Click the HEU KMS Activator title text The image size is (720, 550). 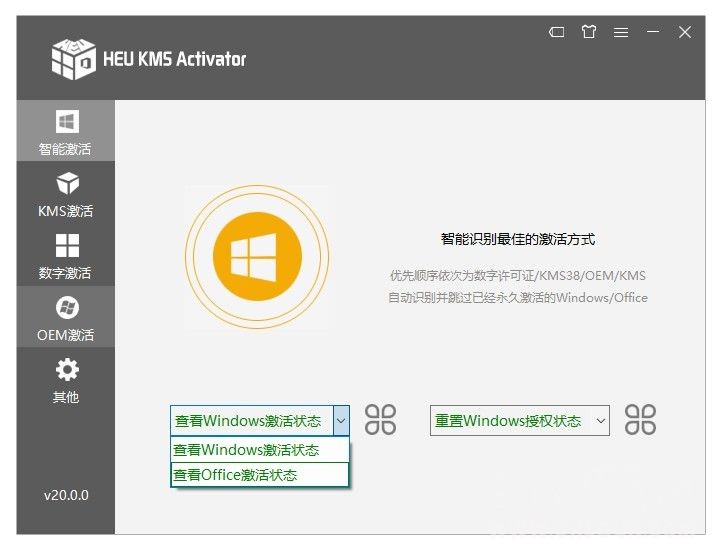coord(174,59)
